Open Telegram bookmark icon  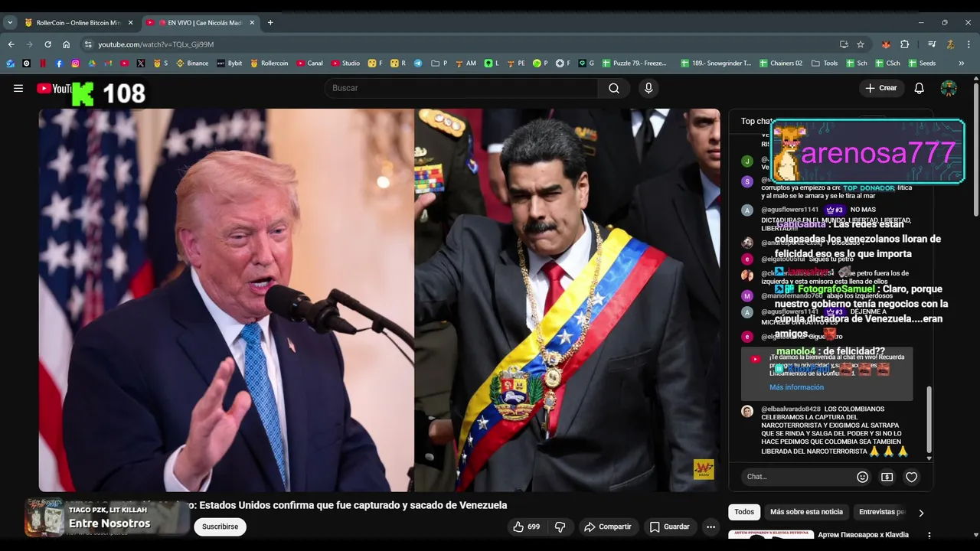pos(418,64)
